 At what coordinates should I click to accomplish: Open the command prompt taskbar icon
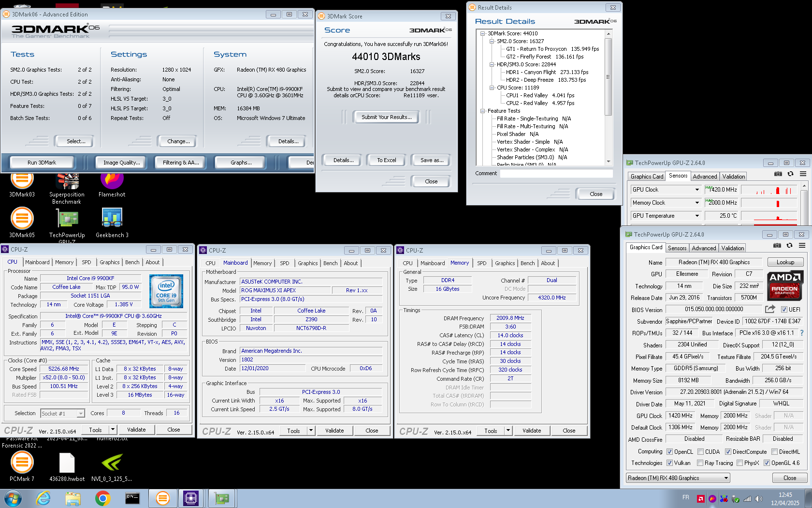point(132,498)
